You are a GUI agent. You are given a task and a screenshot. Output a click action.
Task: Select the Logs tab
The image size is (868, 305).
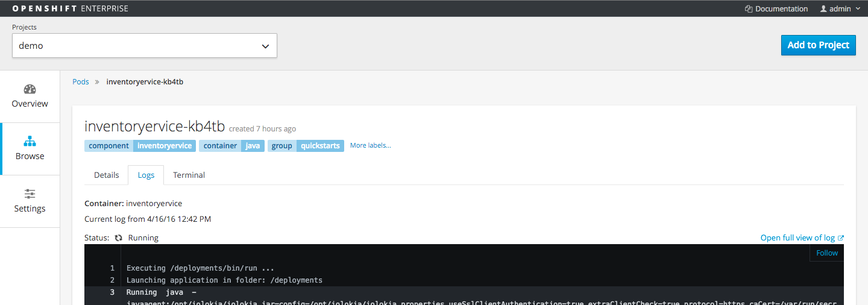[146, 175]
